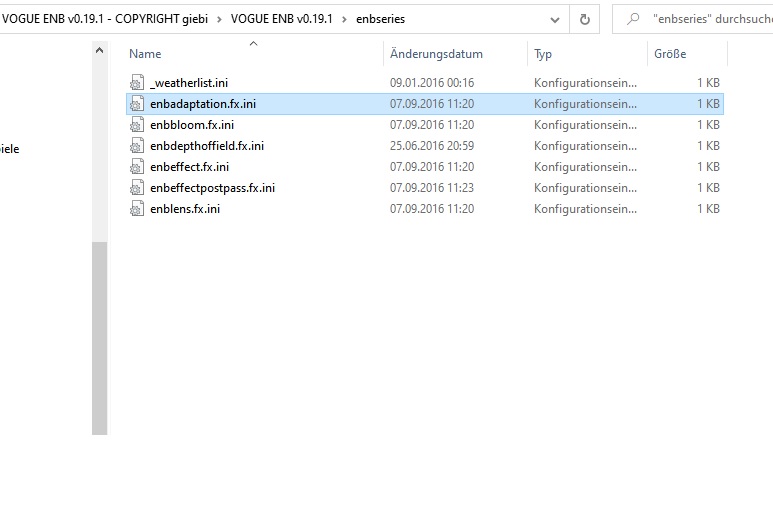Click the enbadaptation.fx.ini file icon
The width and height of the screenshot is (773, 506).
coord(137,104)
